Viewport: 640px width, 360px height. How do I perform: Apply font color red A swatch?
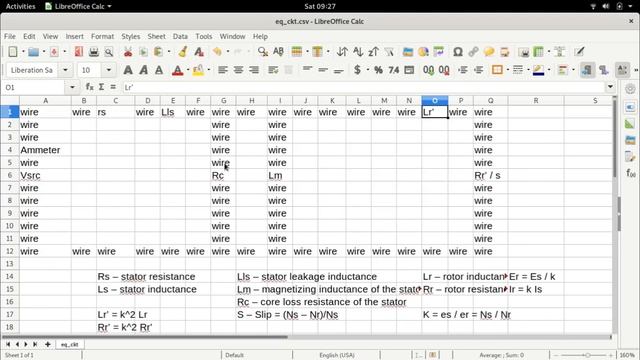point(177,70)
